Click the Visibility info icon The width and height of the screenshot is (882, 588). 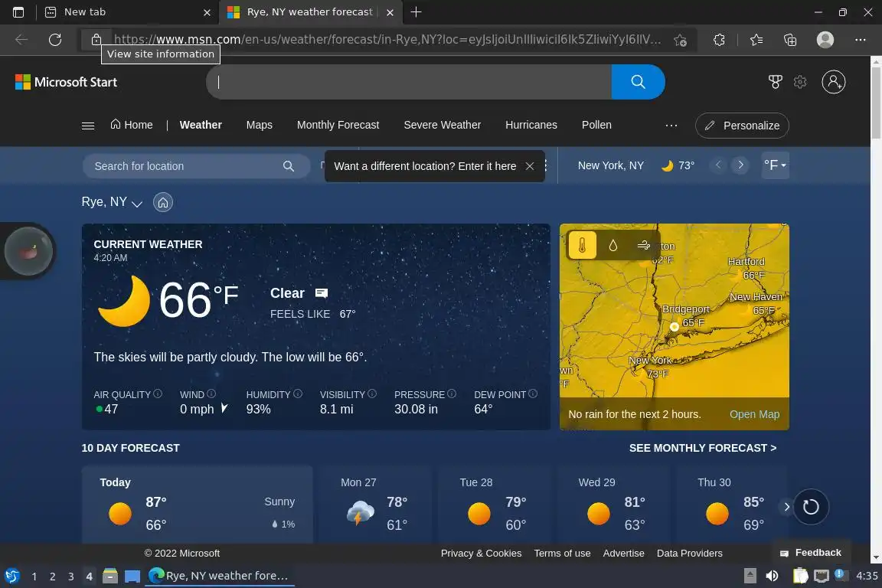click(x=372, y=394)
